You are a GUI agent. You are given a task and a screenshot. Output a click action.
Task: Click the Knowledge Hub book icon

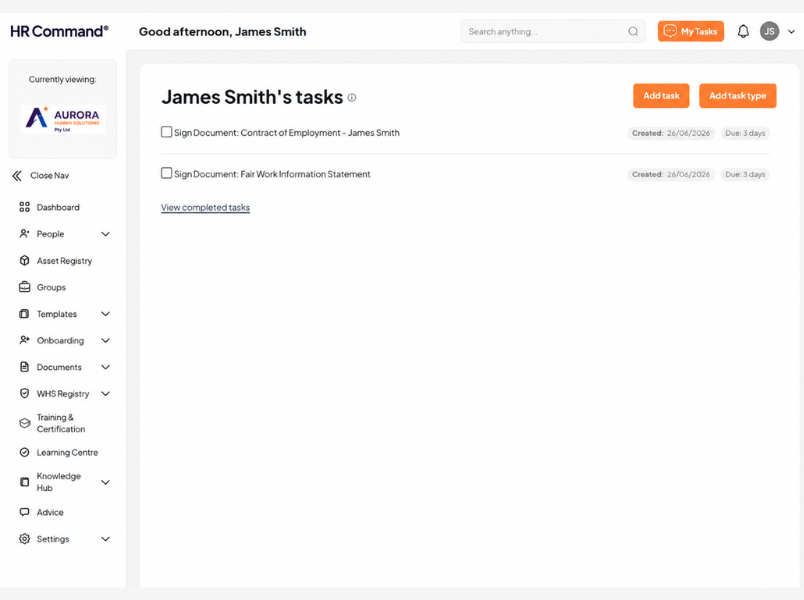[24, 482]
